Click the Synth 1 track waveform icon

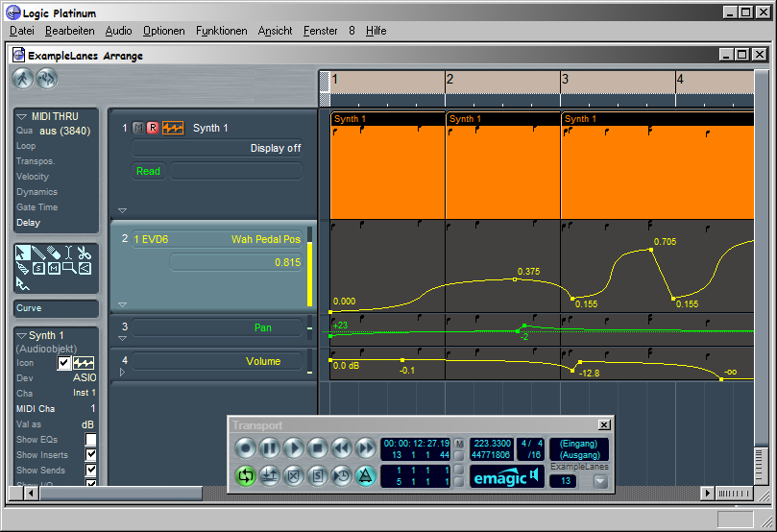(x=174, y=128)
